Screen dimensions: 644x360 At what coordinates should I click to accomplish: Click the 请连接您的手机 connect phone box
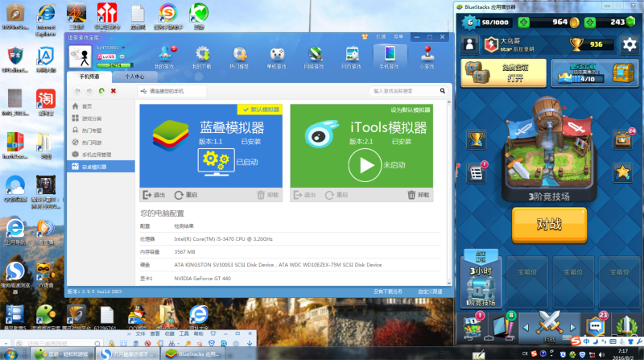point(171,91)
